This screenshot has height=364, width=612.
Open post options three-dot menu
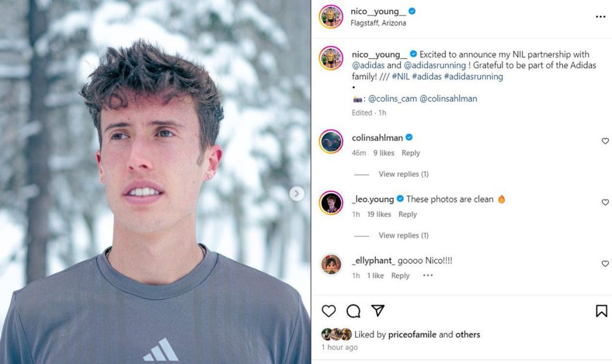click(x=601, y=17)
